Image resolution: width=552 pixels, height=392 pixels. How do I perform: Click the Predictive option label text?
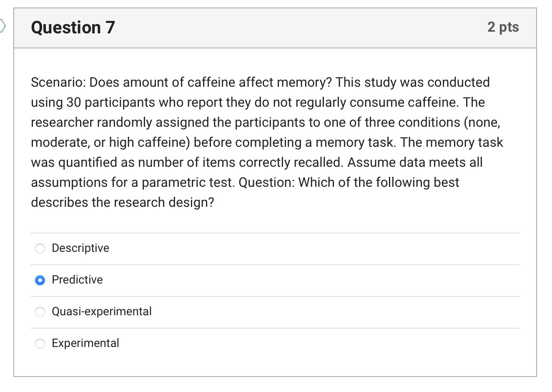(77, 280)
